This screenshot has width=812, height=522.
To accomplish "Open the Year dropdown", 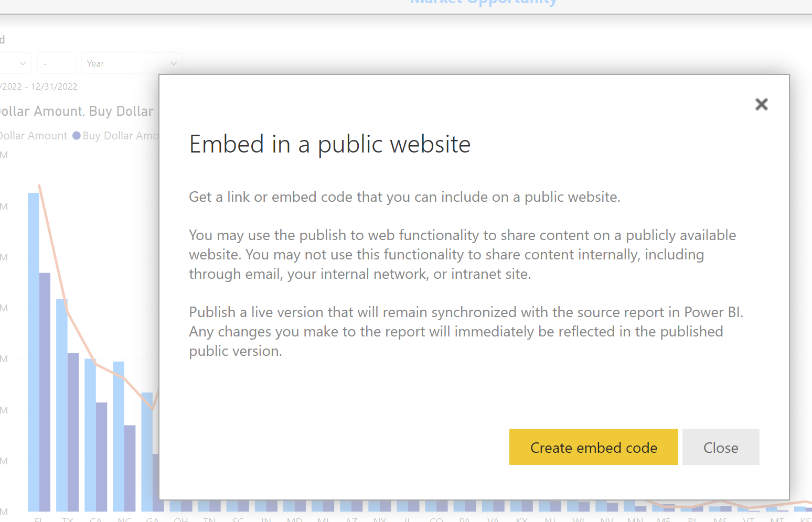I will [x=132, y=63].
